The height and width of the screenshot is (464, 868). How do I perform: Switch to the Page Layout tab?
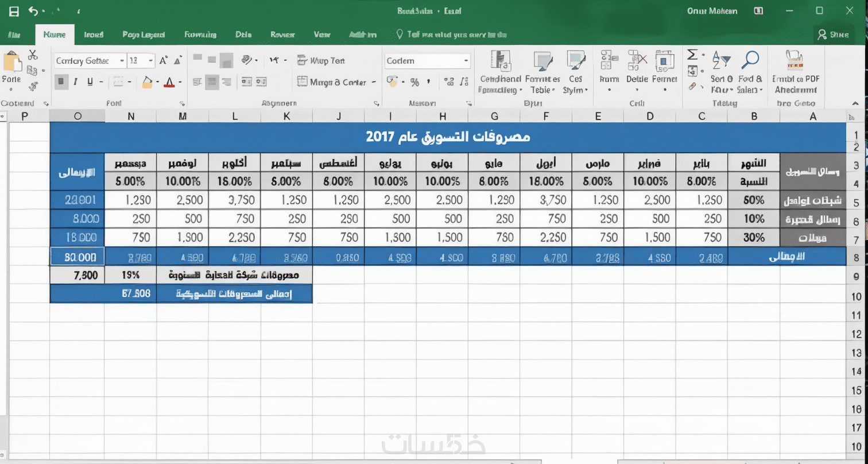(144, 34)
